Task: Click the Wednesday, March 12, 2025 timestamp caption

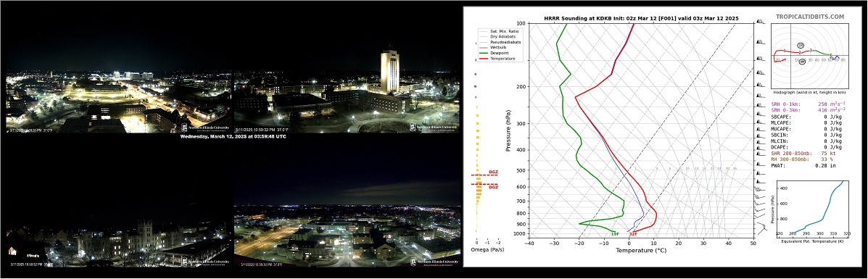Action: pyautogui.click(x=233, y=136)
